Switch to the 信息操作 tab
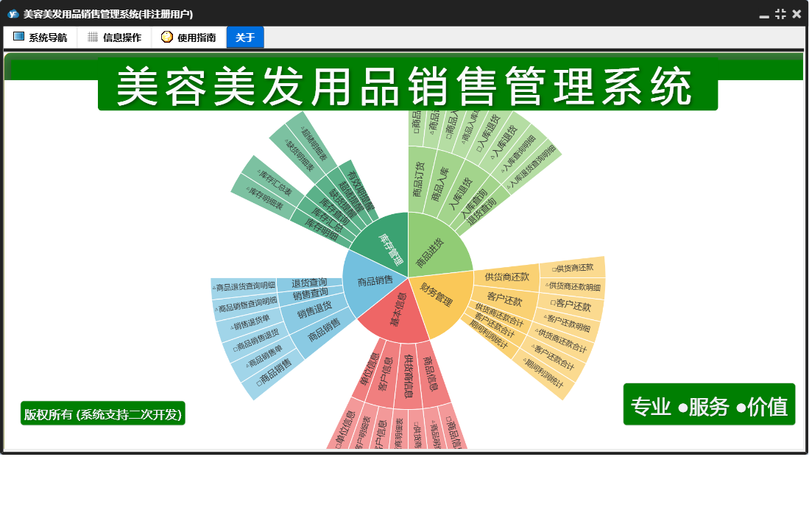 [x=115, y=37]
